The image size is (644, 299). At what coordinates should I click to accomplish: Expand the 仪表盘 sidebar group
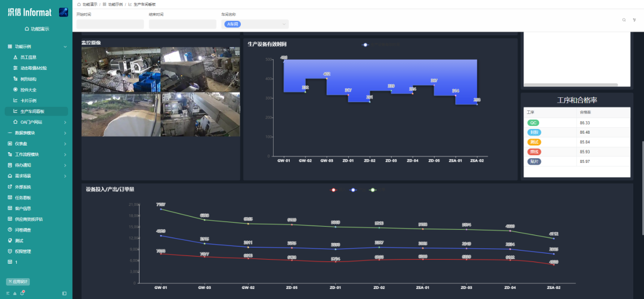(36, 144)
